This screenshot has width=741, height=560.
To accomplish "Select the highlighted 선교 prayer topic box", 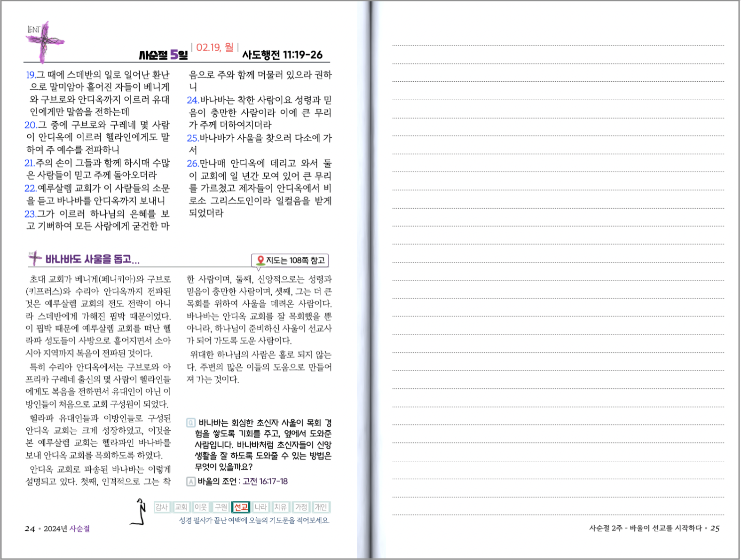I will [241, 507].
